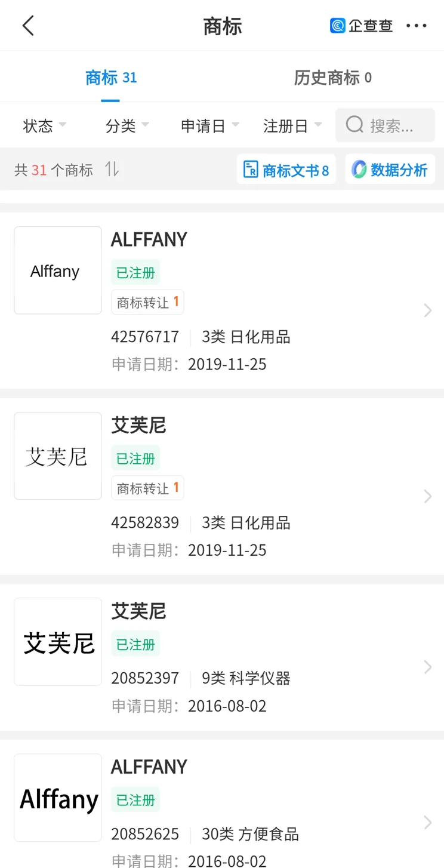Click the sort arrows beside trademark count
The image size is (444, 868).
pos(112,170)
